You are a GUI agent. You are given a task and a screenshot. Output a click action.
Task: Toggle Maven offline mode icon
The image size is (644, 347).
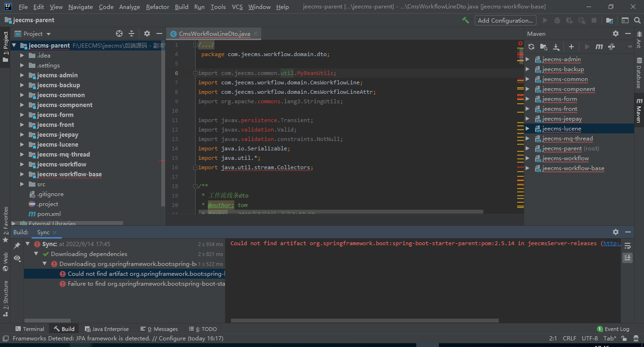pos(611,47)
